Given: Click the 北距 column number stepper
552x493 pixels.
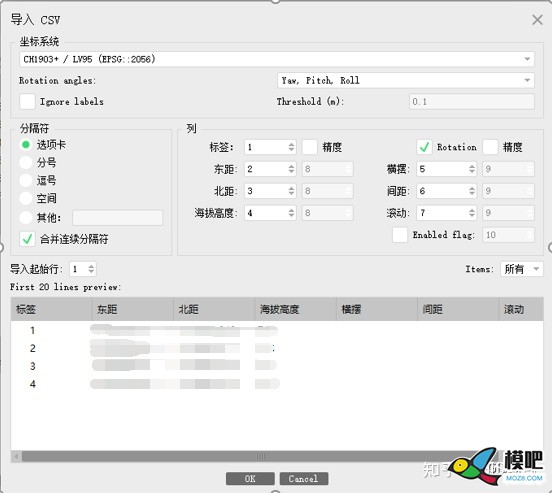Looking at the screenshot, I should point(270,191).
